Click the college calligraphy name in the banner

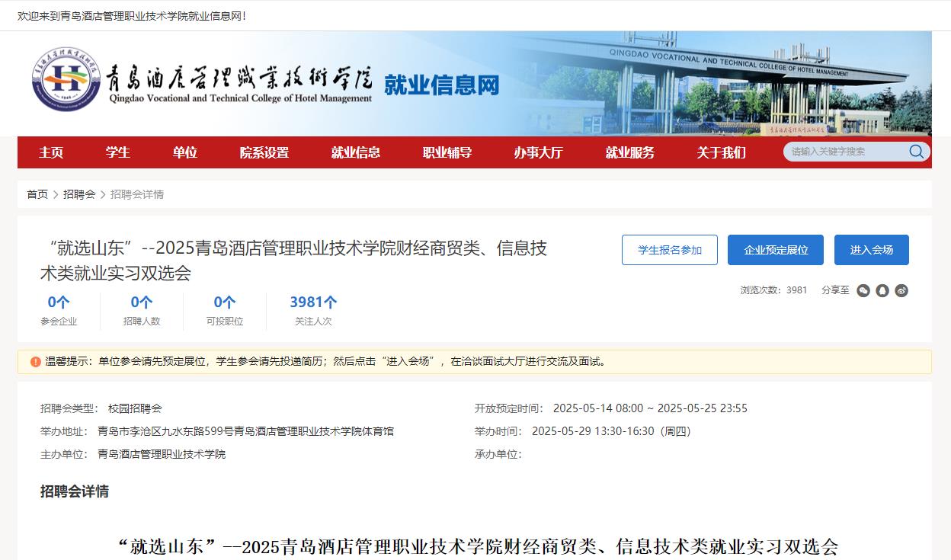point(240,77)
